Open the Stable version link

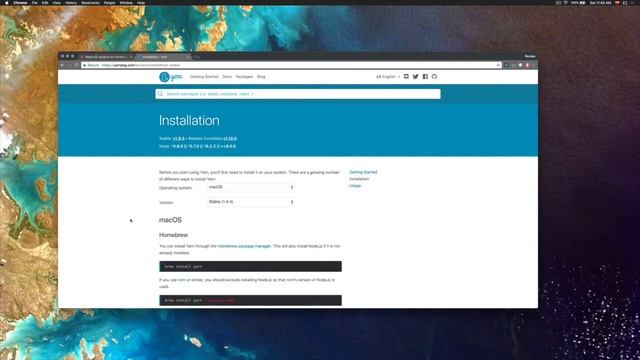pos(178,139)
